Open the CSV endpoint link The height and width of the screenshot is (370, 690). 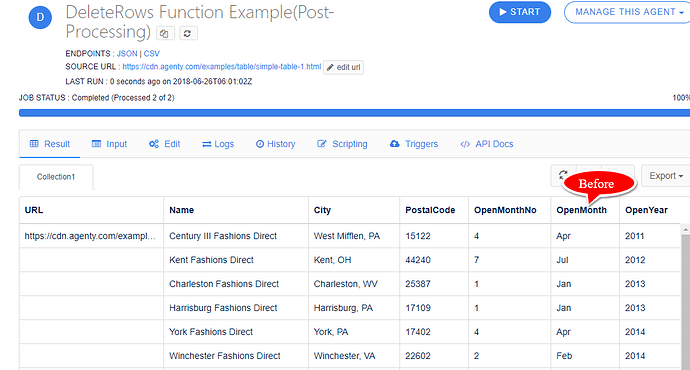tap(152, 54)
